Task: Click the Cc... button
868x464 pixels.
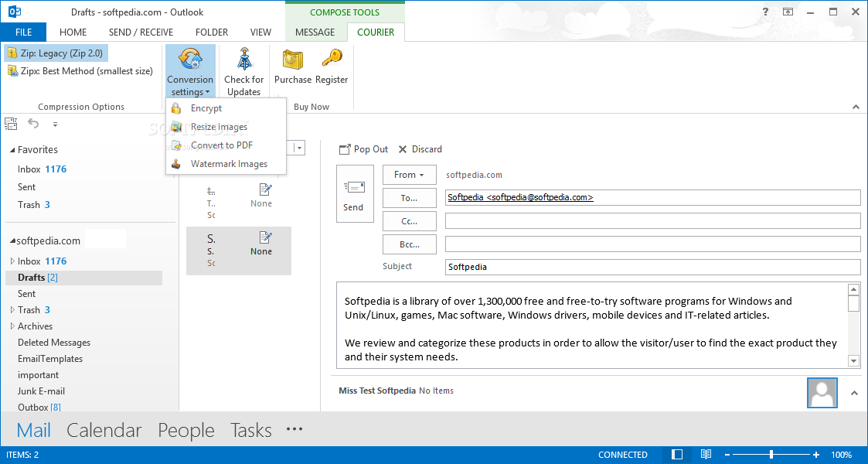Action: [x=409, y=221]
